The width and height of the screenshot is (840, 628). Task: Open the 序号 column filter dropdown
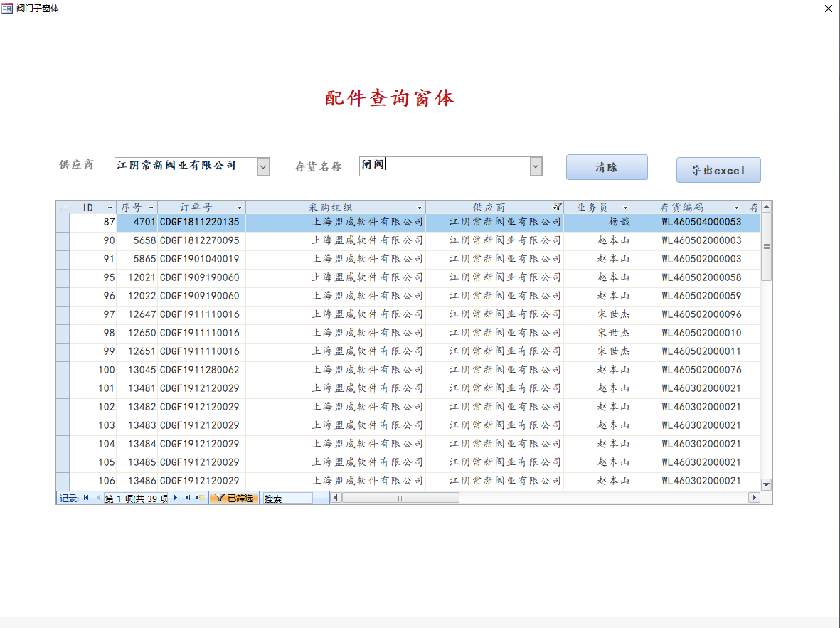tap(151, 208)
